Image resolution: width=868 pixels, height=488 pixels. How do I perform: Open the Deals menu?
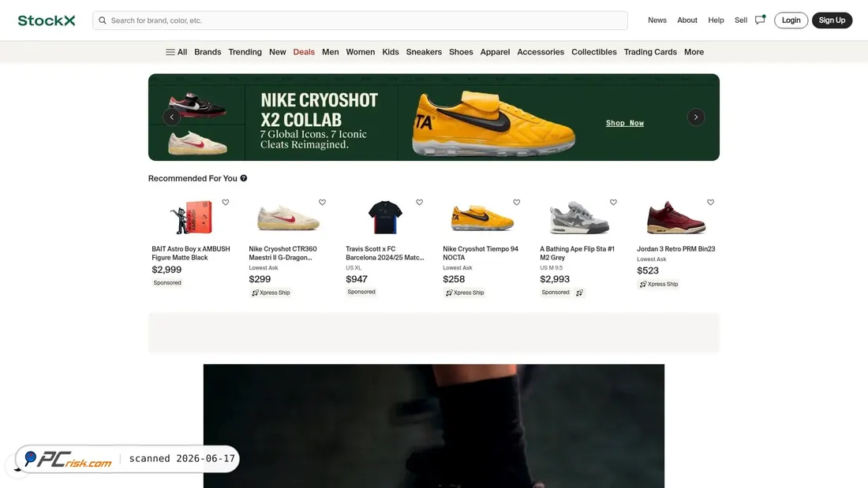pyautogui.click(x=304, y=52)
